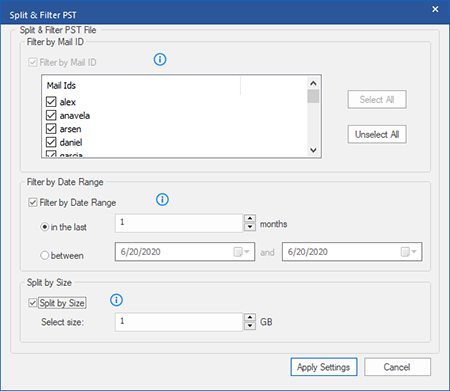450x391 pixels.
Task: Click the Unselect All button
Action: pyautogui.click(x=377, y=134)
